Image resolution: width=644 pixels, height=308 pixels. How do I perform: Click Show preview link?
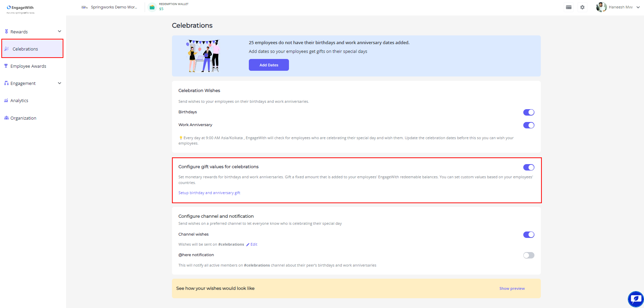pyautogui.click(x=512, y=288)
